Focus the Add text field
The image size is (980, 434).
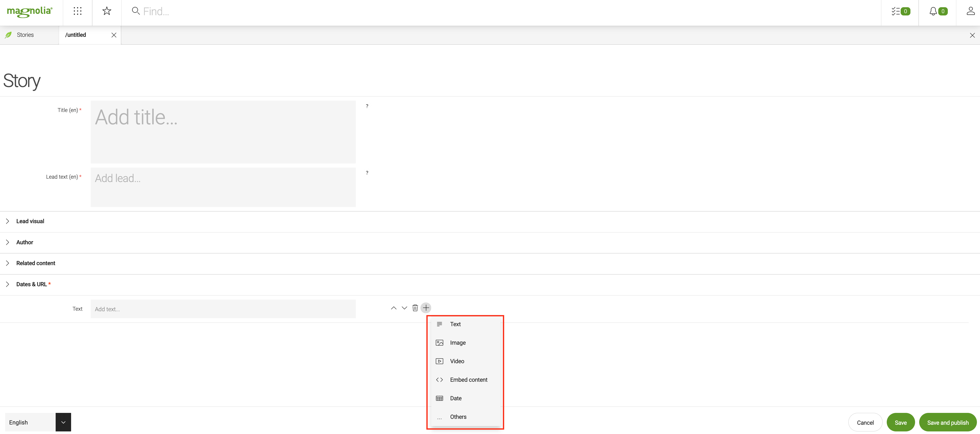(x=223, y=309)
